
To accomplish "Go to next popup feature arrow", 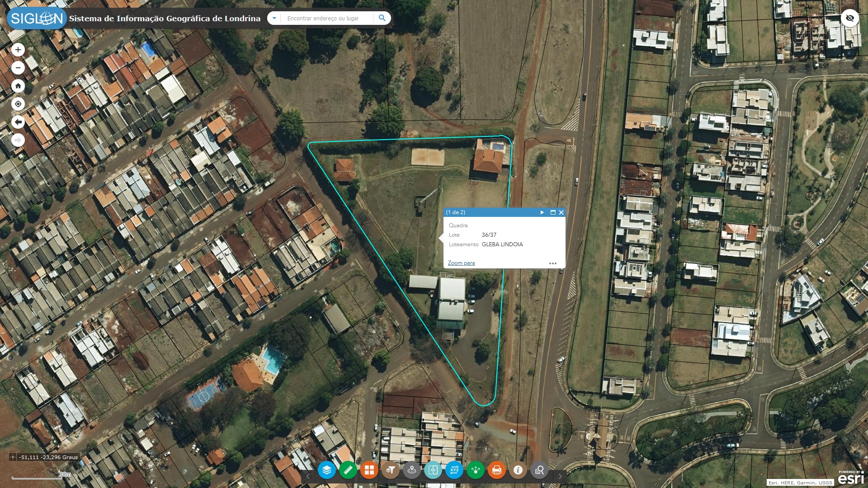I will 542,212.
